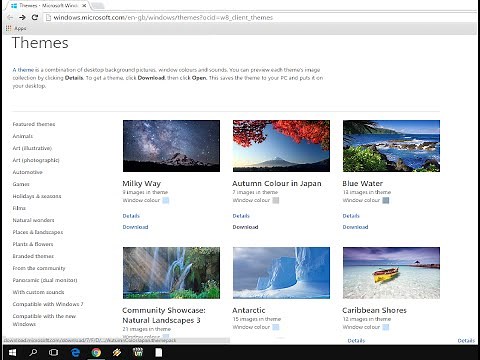Open the white document taskbar app
This screenshot has width=480, height=360.
[159, 352]
